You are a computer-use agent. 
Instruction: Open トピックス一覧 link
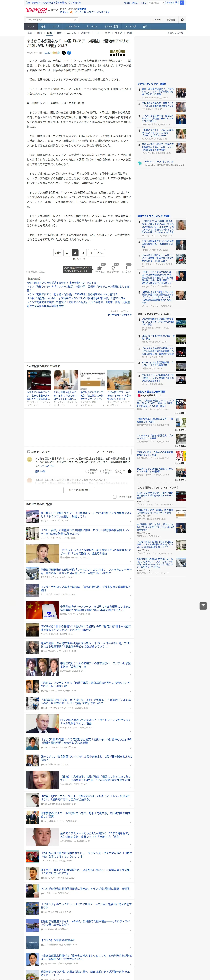coord(175,33)
